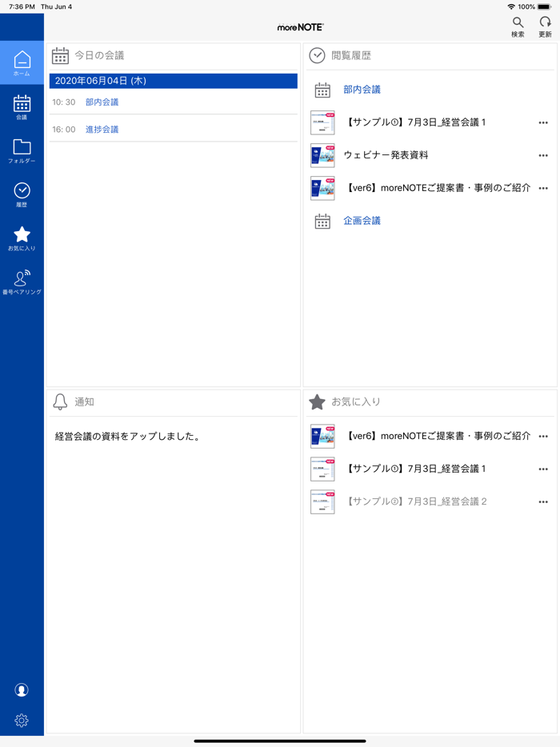560x747 pixels.
Task: Open thumbnail of 【サンプル①】 in 閲覧履歴
Action: pos(322,122)
